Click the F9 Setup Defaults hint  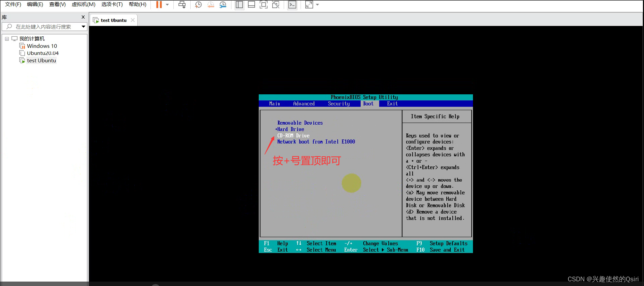[442, 244]
